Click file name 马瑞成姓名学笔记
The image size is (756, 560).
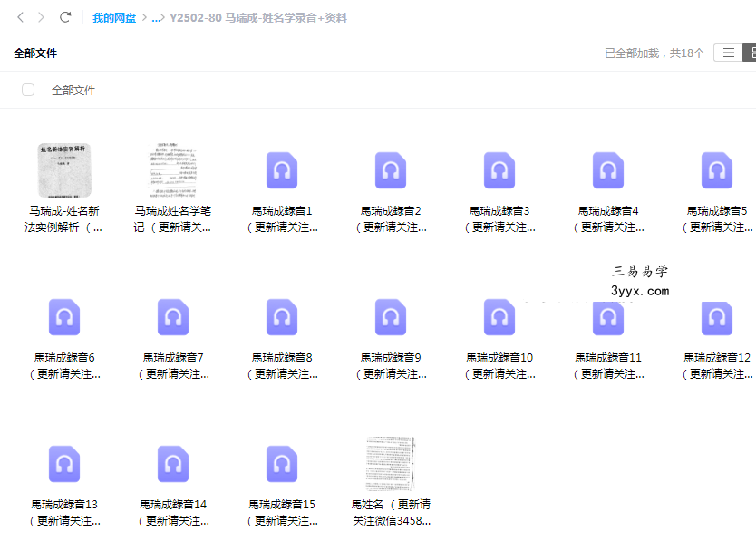click(x=173, y=218)
